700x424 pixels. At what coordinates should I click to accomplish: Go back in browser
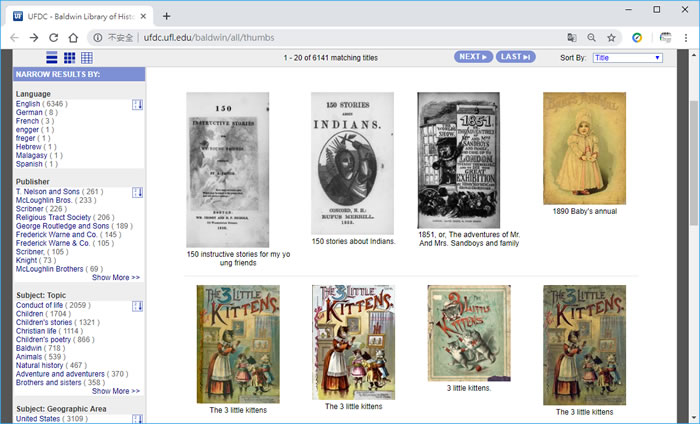(x=14, y=37)
